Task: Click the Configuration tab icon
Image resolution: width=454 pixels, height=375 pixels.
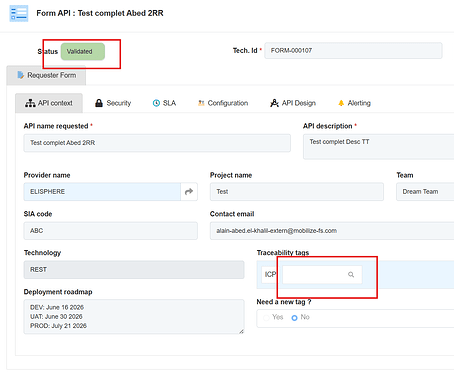Action: (x=201, y=103)
